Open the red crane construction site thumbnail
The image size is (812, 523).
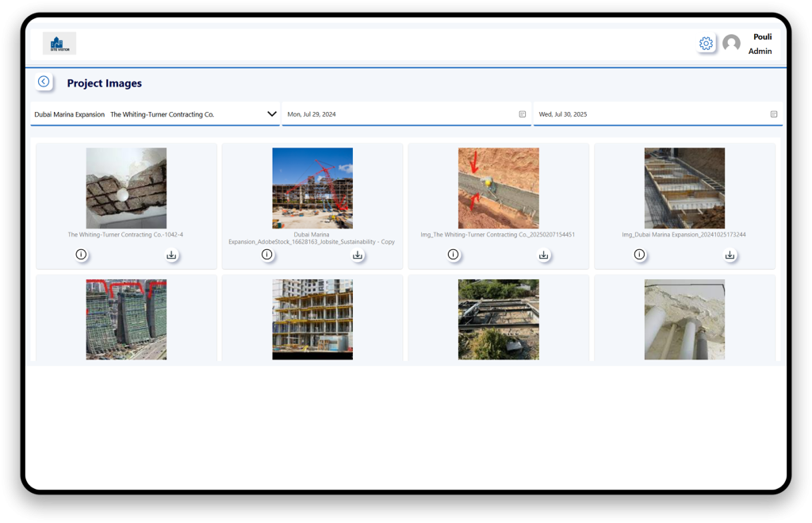point(312,188)
